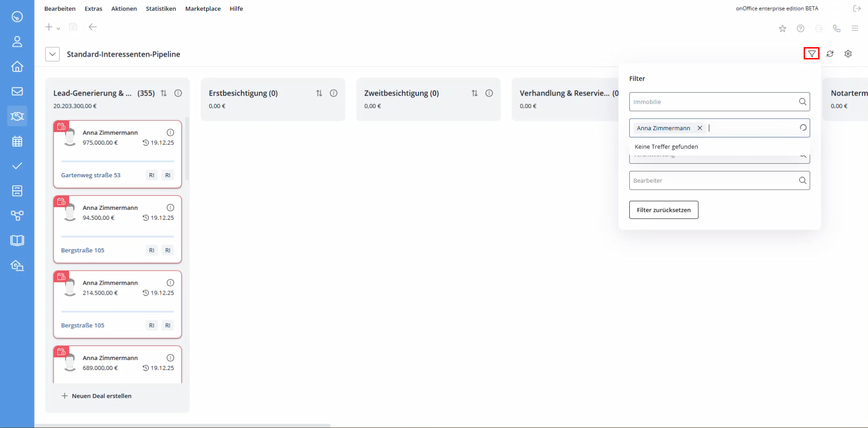Open the phone icon in top toolbar
868x428 pixels.
pos(837,29)
